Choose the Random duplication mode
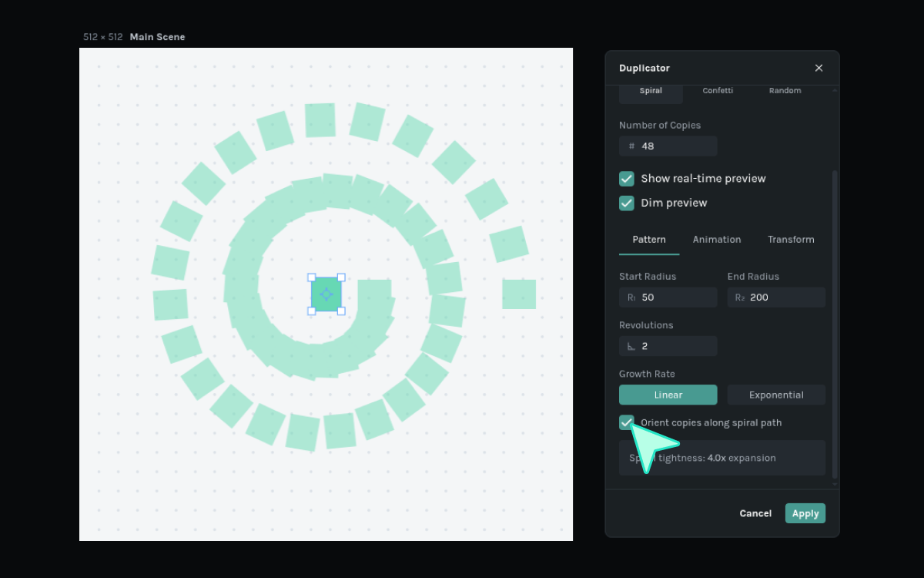This screenshot has width=924, height=578. pos(785,91)
